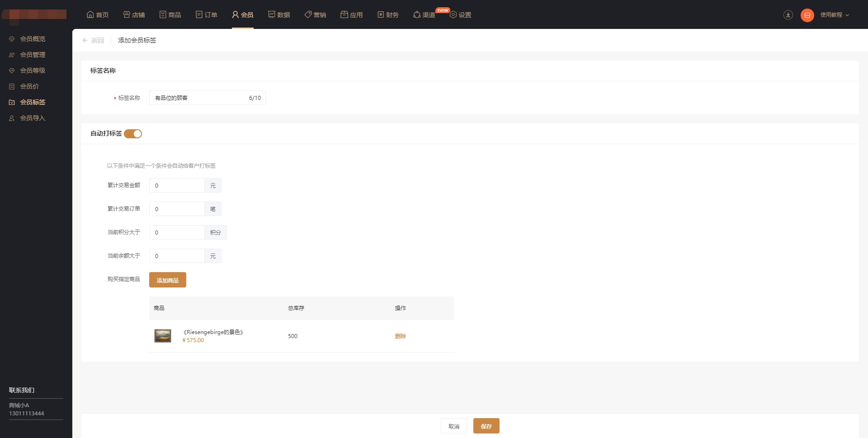The height and width of the screenshot is (438, 868).
Task: Open the 首页 menu
Action: pyautogui.click(x=98, y=14)
